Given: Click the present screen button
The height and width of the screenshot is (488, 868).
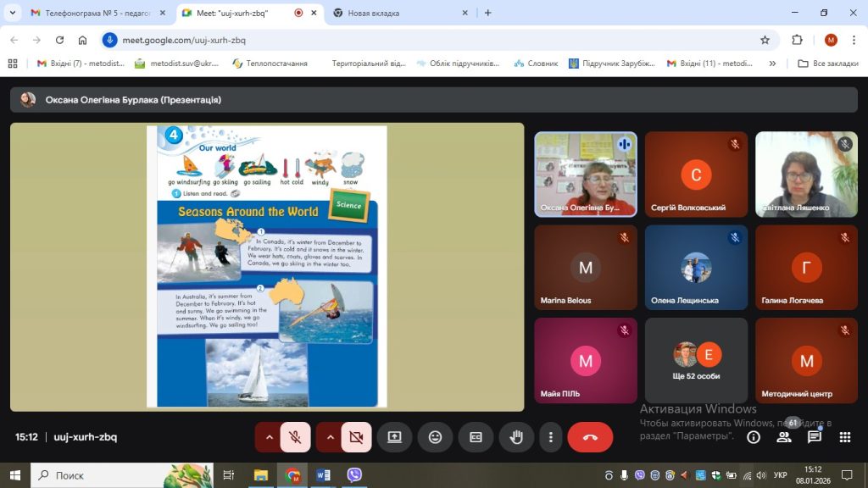Looking at the screenshot, I should (394, 437).
